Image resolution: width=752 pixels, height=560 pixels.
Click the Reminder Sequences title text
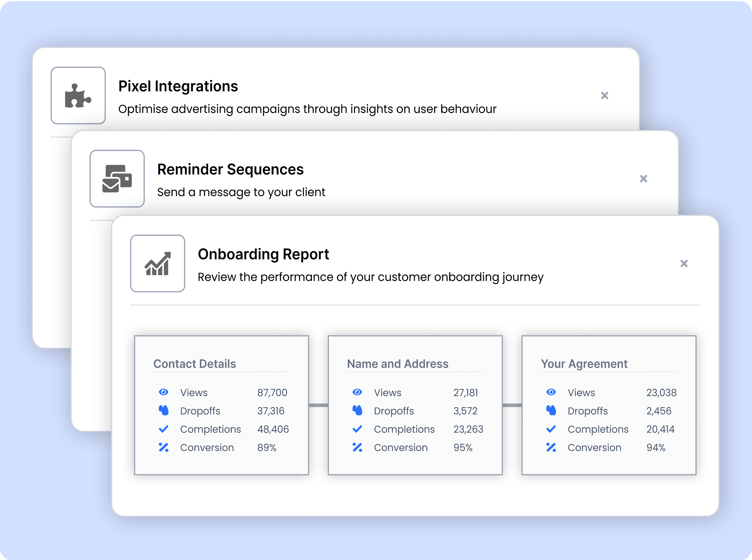[x=230, y=170]
